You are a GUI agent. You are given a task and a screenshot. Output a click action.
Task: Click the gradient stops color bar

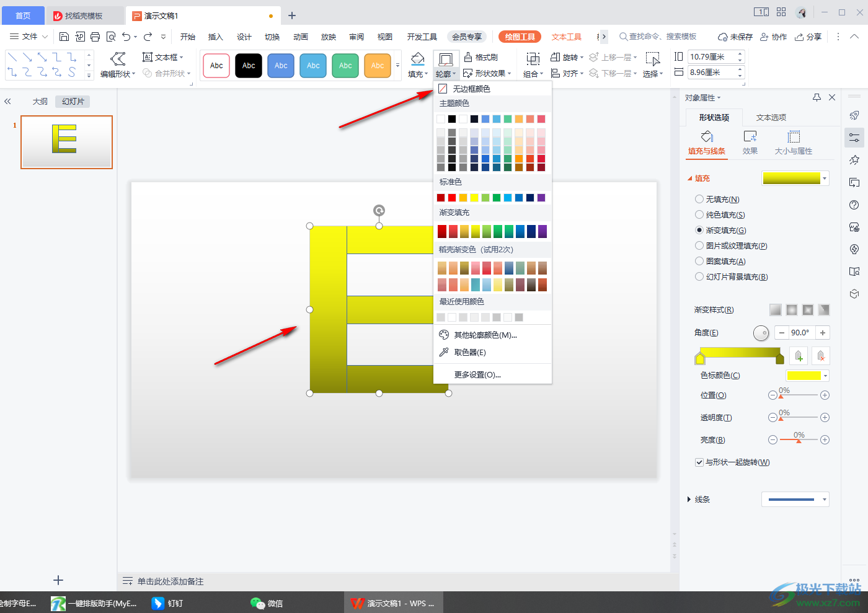point(740,353)
